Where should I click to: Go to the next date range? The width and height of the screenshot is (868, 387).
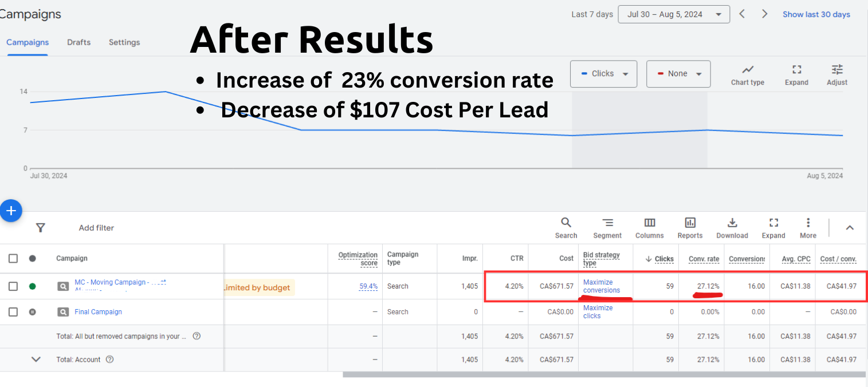764,14
